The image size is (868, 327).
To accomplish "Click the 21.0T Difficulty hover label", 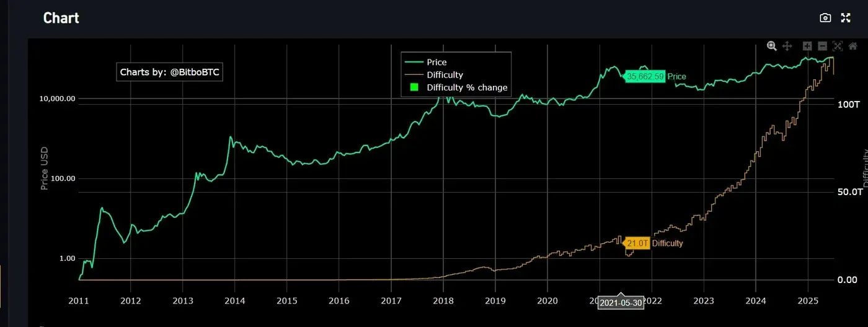I will 637,243.
